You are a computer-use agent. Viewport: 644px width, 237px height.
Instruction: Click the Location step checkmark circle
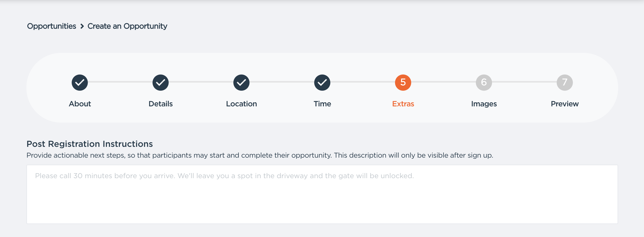coord(241,82)
